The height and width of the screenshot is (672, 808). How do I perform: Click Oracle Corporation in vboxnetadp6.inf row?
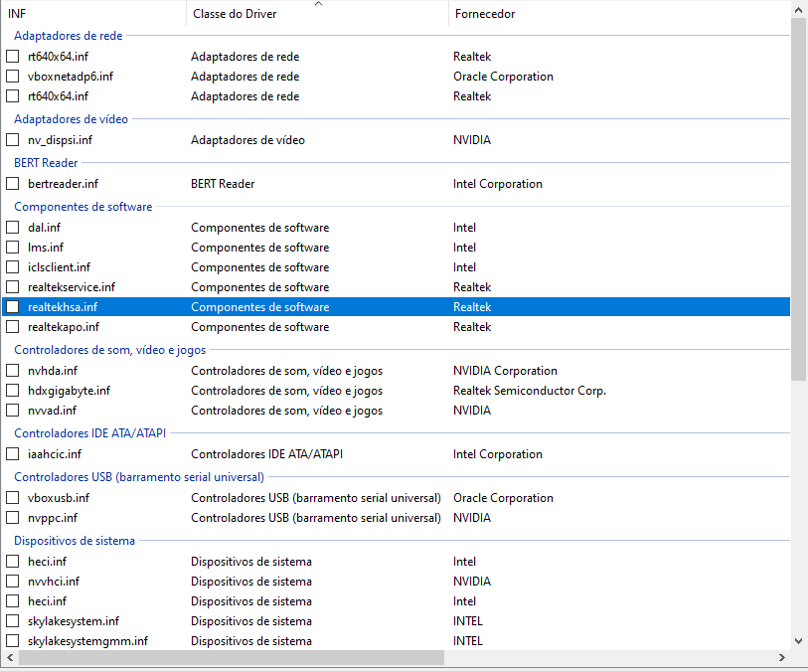click(503, 77)
